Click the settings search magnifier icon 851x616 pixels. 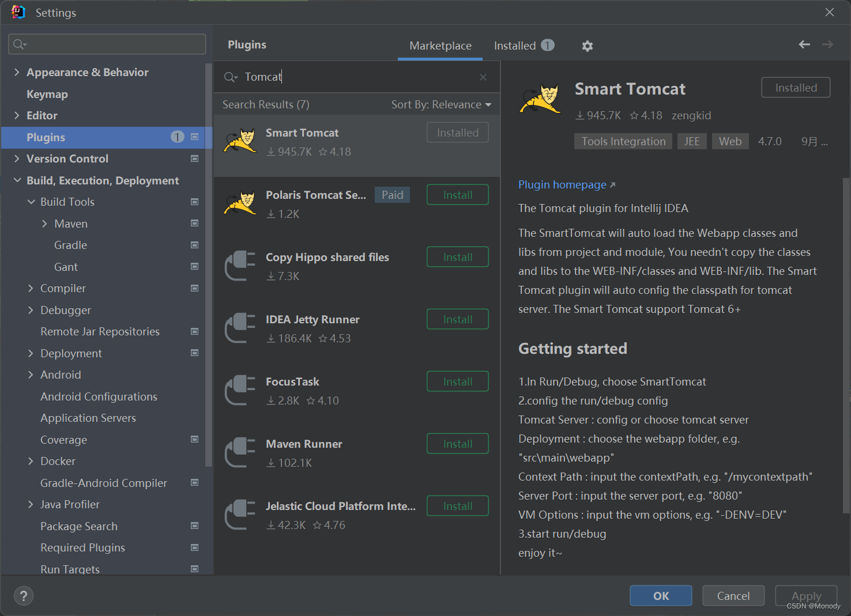[x=20, y=44]
